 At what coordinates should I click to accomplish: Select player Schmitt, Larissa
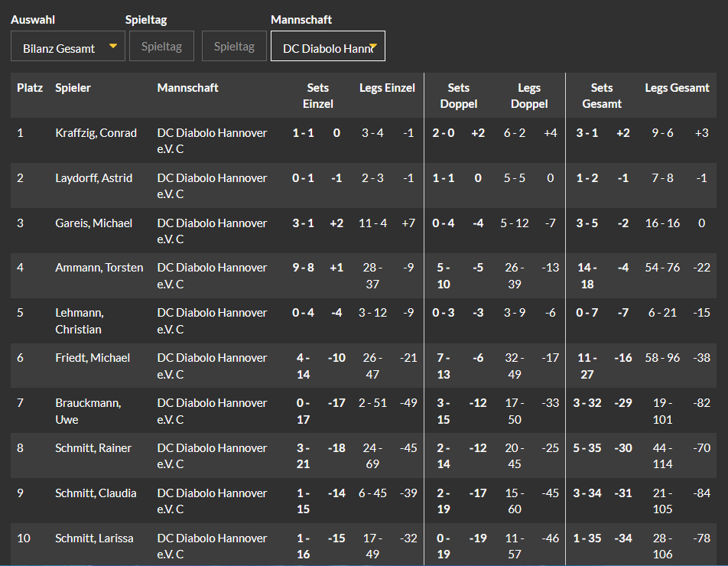point(94,538)
